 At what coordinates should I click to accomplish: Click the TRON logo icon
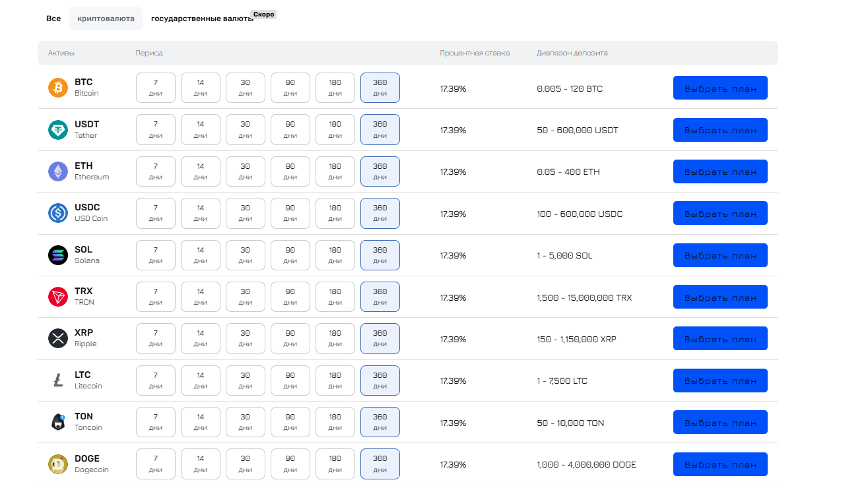pos(58,297)
